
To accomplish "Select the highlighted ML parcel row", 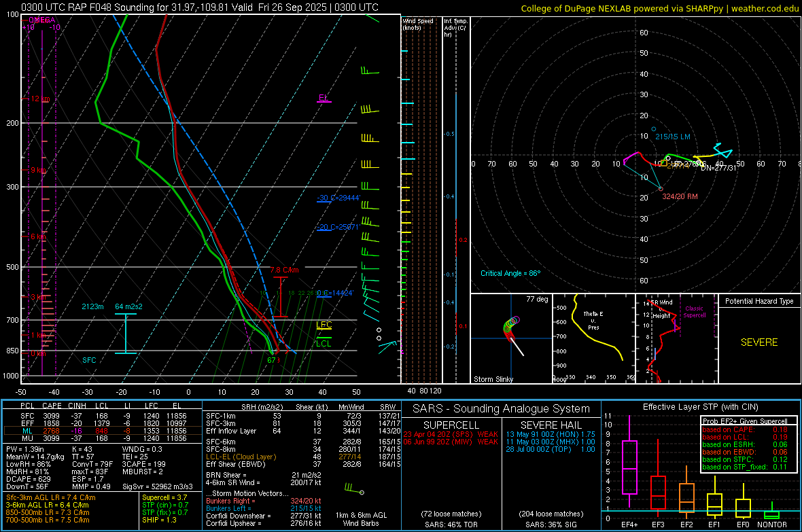I will pos(103,431).
